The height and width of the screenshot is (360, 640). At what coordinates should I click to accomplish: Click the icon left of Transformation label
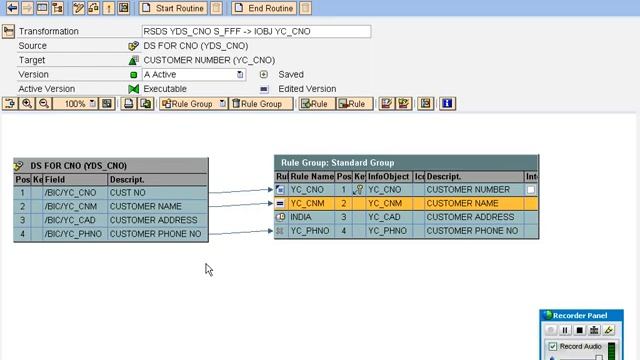[8, 31]
